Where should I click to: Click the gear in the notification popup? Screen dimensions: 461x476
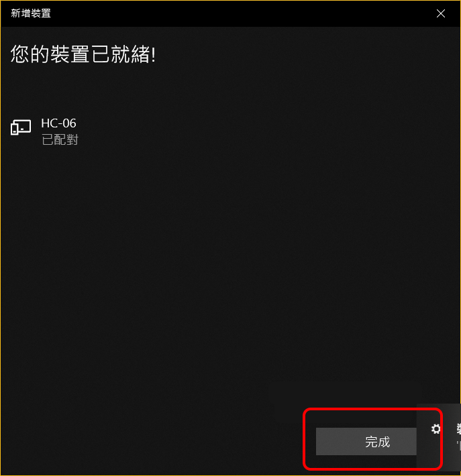pyautogui.click(x=436, y=428)
